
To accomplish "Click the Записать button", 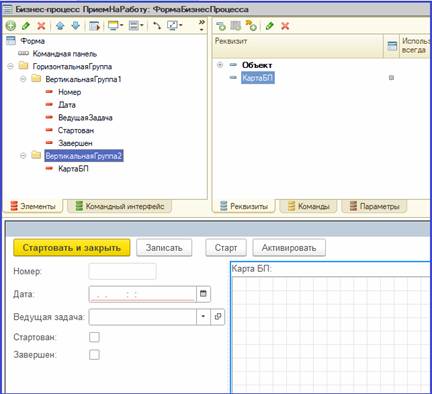I will coord(164,248).
